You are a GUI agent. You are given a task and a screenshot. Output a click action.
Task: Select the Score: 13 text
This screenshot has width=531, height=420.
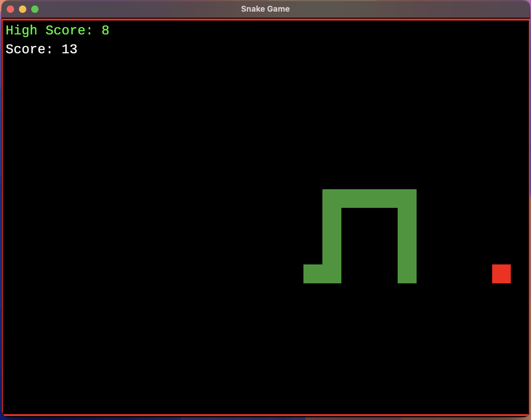[42, 49]
